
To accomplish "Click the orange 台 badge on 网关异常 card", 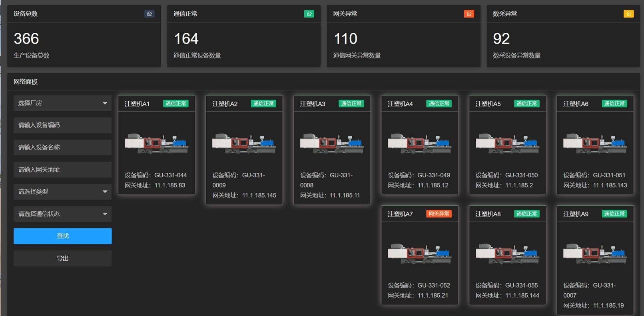I will pyautogui.click(x=469, y=14).
